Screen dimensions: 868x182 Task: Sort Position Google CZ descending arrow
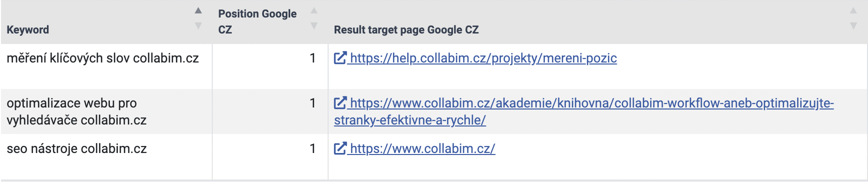tap(314, 25)
